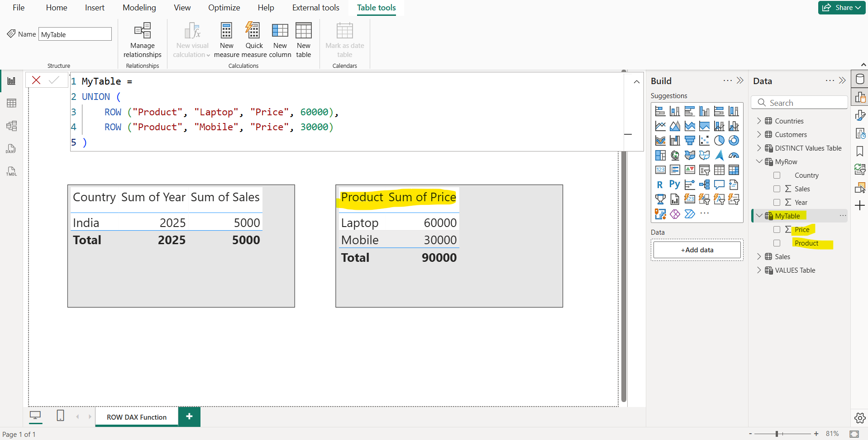Check the Country field under MyRow
This screenshot has height=440, width=868.
777,175
